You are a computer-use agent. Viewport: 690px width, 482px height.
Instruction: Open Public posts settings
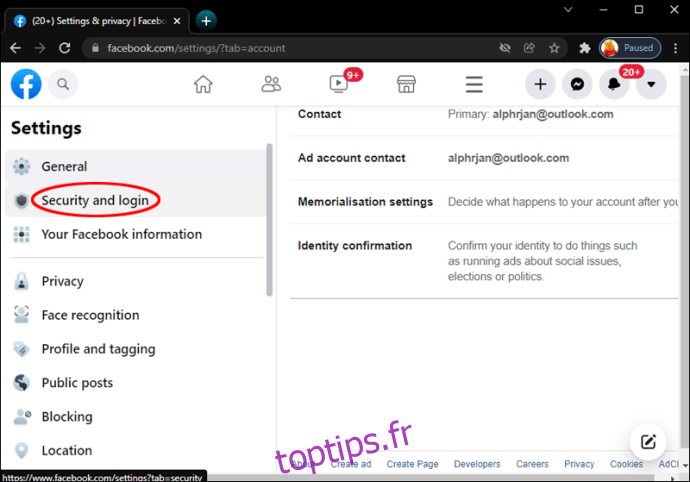[136, 383]
